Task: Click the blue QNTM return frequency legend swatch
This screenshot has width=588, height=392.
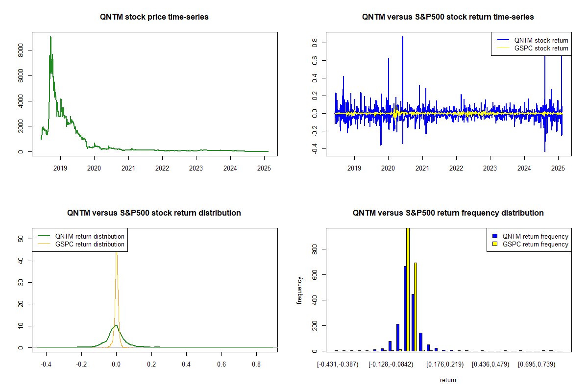Action: point(495,236)
